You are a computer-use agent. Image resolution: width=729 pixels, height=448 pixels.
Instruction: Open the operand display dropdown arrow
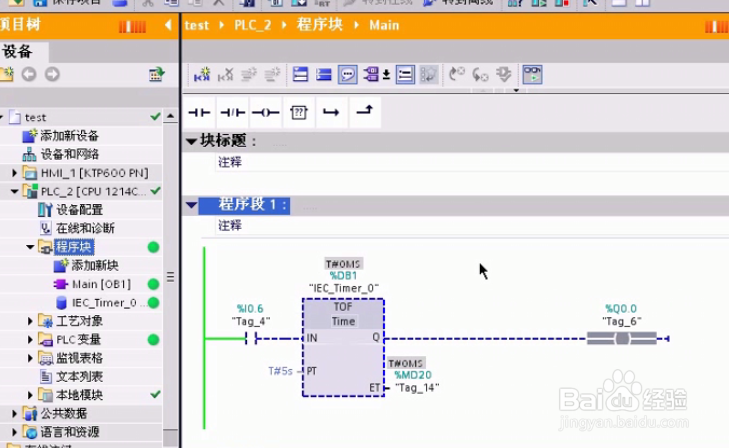coord(386,74)
